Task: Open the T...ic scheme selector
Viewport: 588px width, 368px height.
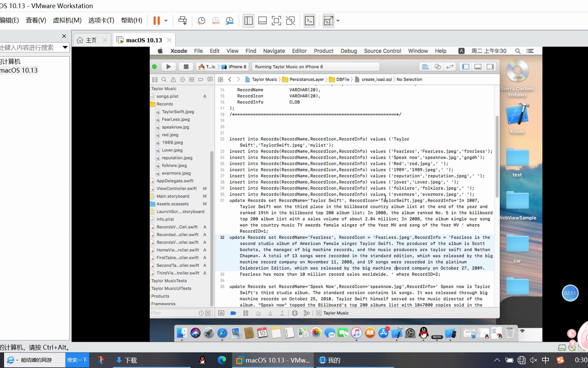Action: click(x=207, y=67)
